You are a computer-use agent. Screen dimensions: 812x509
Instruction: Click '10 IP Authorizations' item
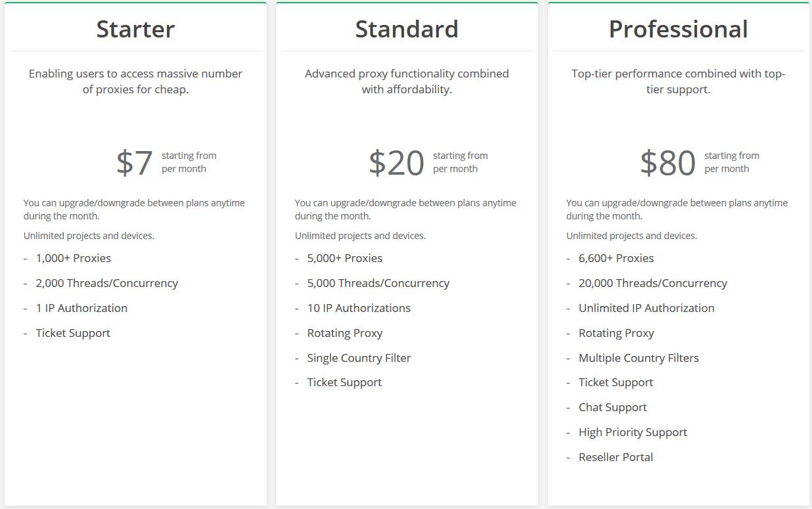click(x=359, y=308)
